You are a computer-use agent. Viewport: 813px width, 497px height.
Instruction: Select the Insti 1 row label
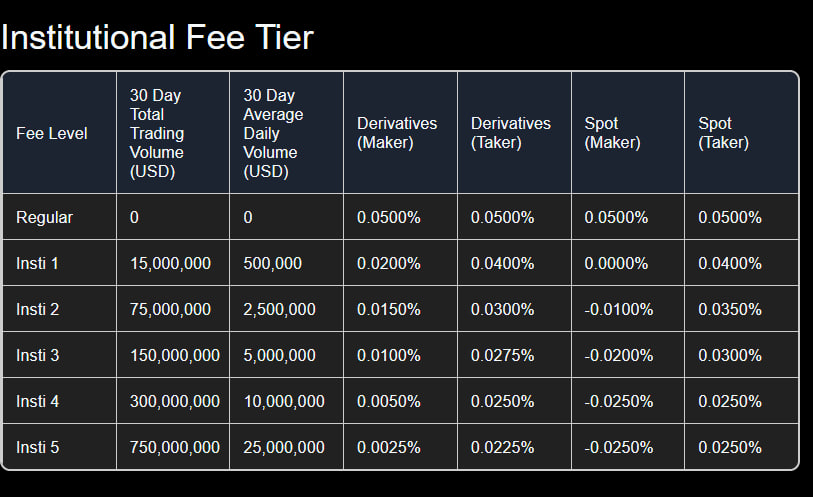(x=37, y=263)
